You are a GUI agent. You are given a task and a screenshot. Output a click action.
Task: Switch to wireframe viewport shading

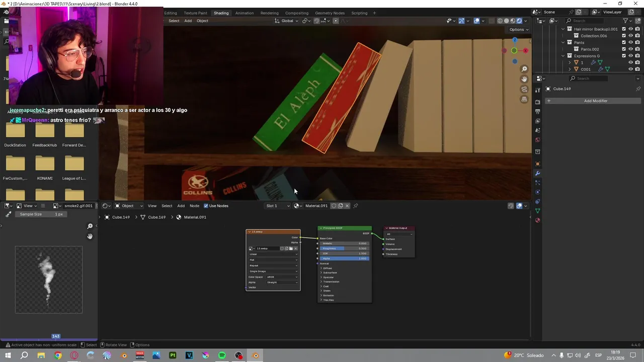(x=500, y=21)
